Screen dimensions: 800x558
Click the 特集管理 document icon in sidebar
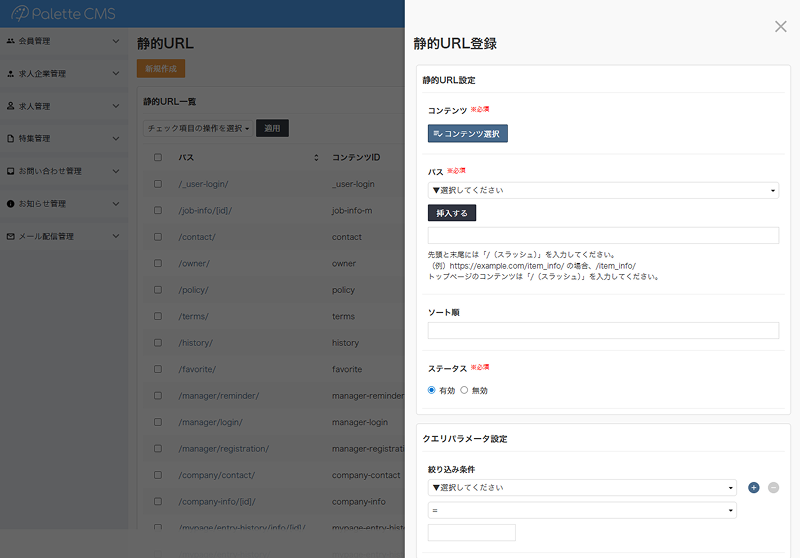(10, 138)
